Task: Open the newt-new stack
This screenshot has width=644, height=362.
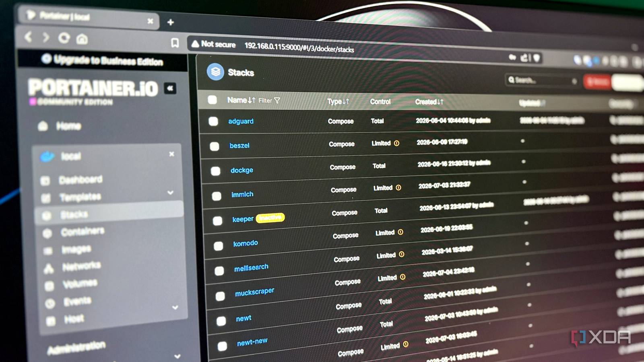Action: click(x=252, y=342)
